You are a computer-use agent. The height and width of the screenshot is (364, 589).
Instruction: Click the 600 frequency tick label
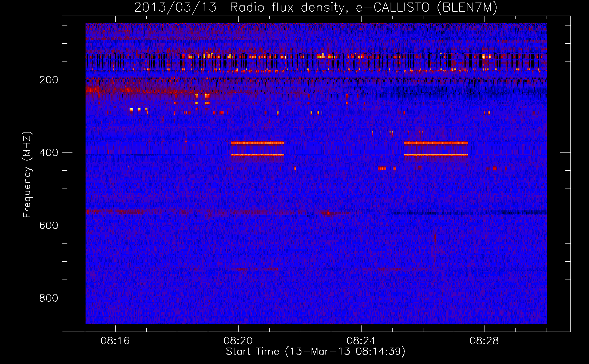(x=49, y=225)
